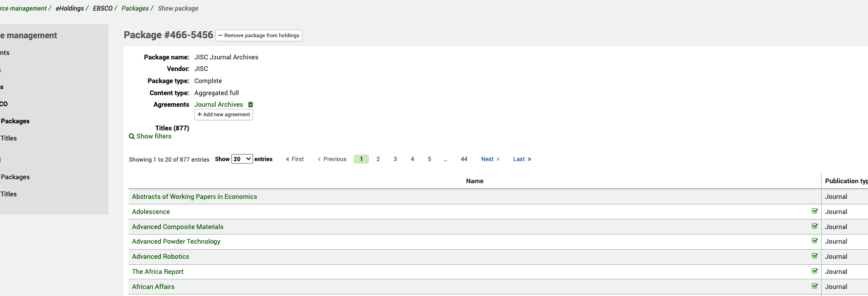Click the checkmark icon in Advanced Robotics row
Image resolution: width=868 pixels, height=296 pixels.
click(x=815, y=256)
